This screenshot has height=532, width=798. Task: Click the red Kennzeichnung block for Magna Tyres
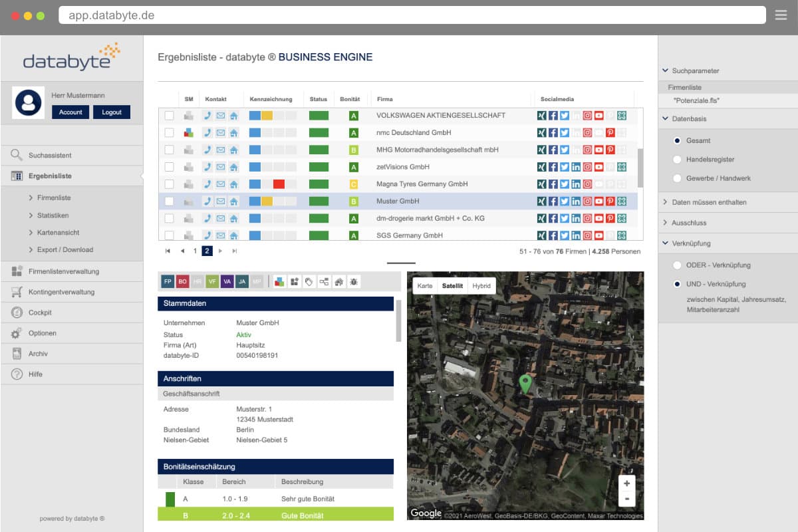pos(279,184)
